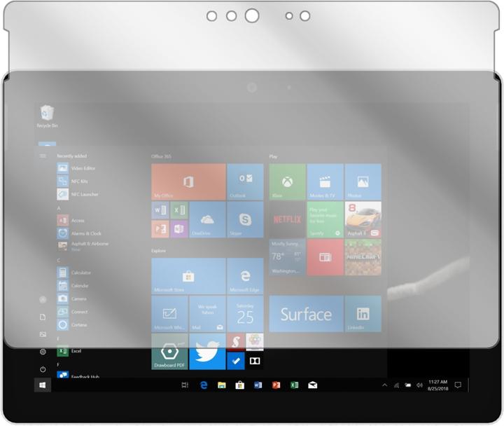This screenshot has height=426, width=504.
Task: Open the small OneNote tile
Action: click(x=179, y=229)
